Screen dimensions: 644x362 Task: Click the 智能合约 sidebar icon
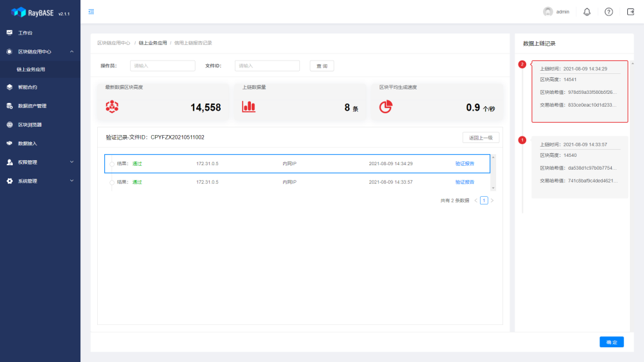click(x=10, y=87)
